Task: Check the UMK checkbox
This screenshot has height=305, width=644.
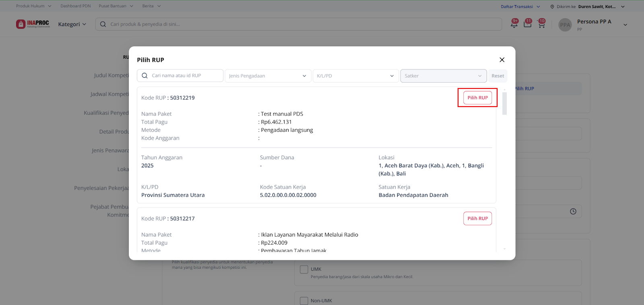Action: [x=304, y=270]
